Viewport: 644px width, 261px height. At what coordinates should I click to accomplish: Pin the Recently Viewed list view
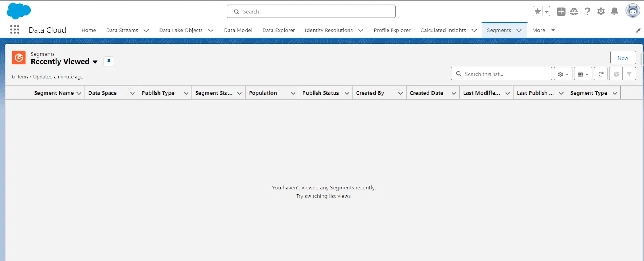click(109, 62)
